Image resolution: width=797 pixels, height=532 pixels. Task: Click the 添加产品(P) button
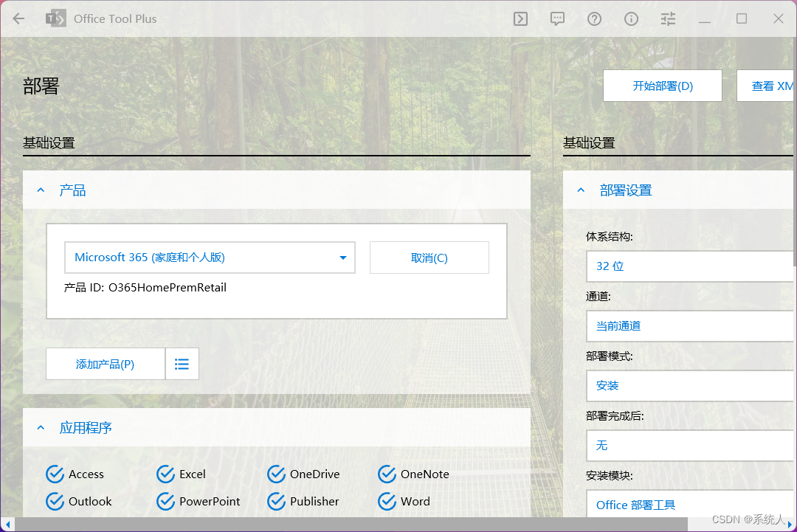(x=106, y=364)
